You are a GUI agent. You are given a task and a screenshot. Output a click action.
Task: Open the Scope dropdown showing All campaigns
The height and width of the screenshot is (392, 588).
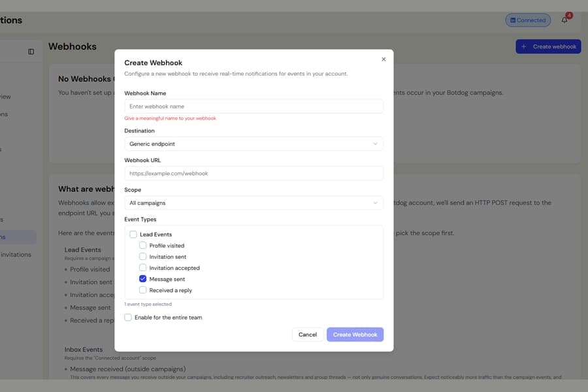pyautogui.click(x=254, y=203)
